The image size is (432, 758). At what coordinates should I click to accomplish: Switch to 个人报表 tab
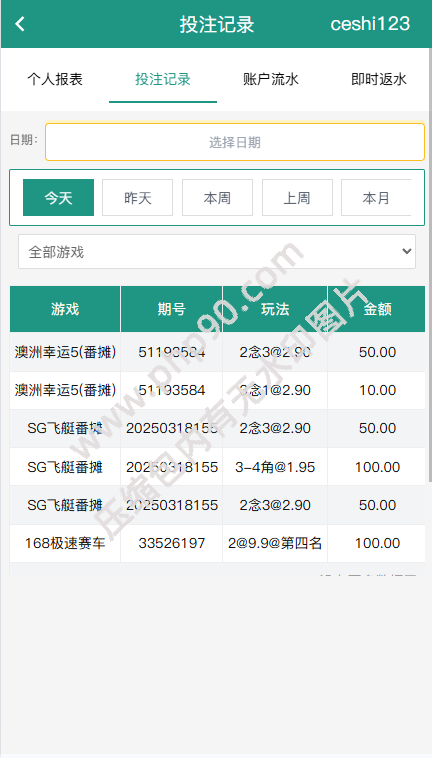click(x=55, y=79)
